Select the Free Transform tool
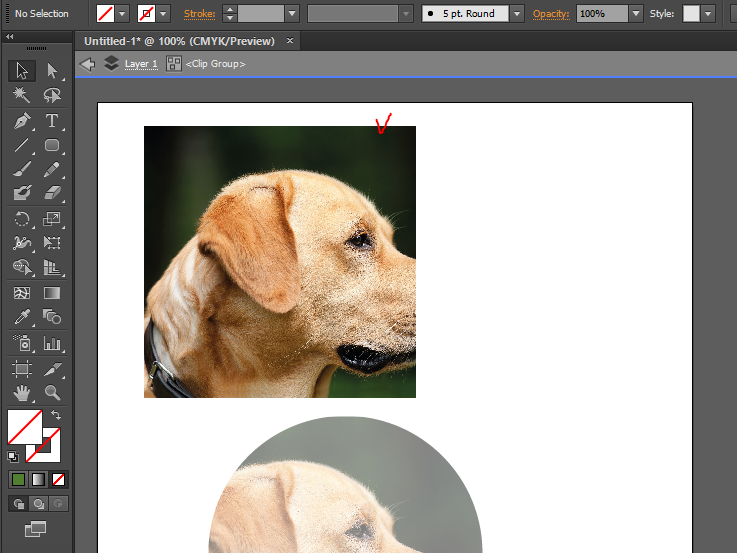 (x=52, y=242)
